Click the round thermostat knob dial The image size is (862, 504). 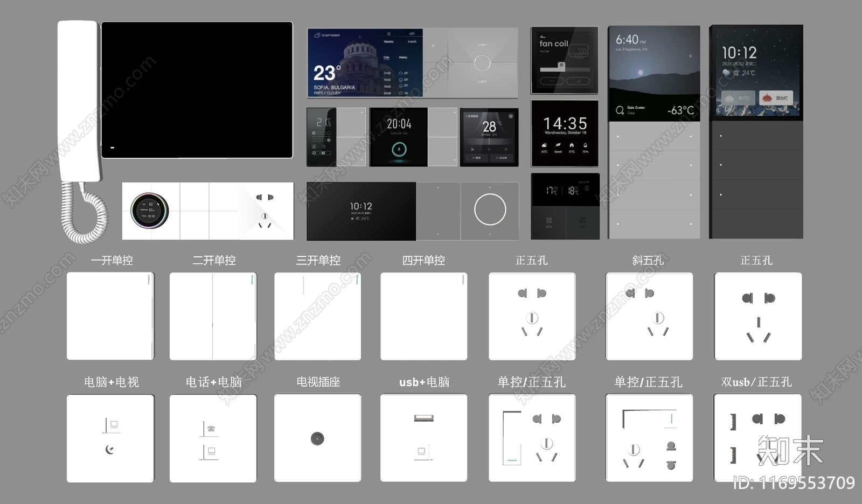pyautogui.click(x=150, y=211)
